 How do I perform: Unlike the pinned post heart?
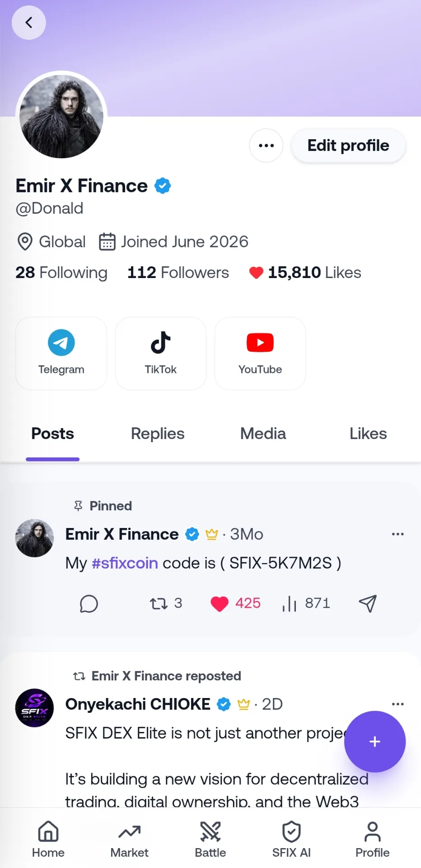(x=220, y=604)
